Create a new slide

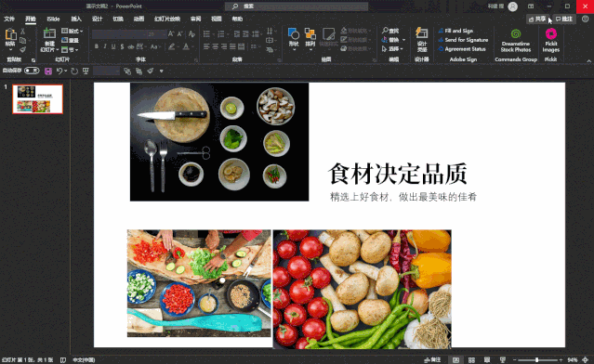click(x=49, y=39)
